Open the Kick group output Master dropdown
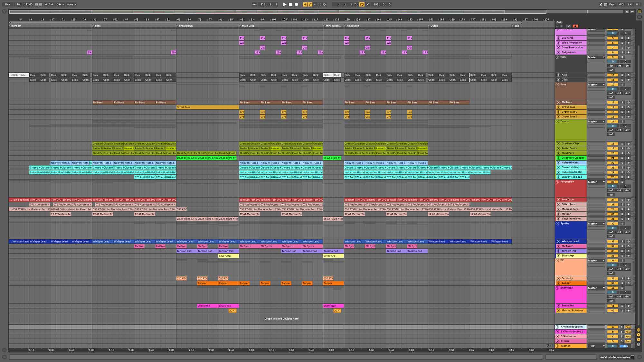This screenshot has height=362, width=644. click(596, 57)
